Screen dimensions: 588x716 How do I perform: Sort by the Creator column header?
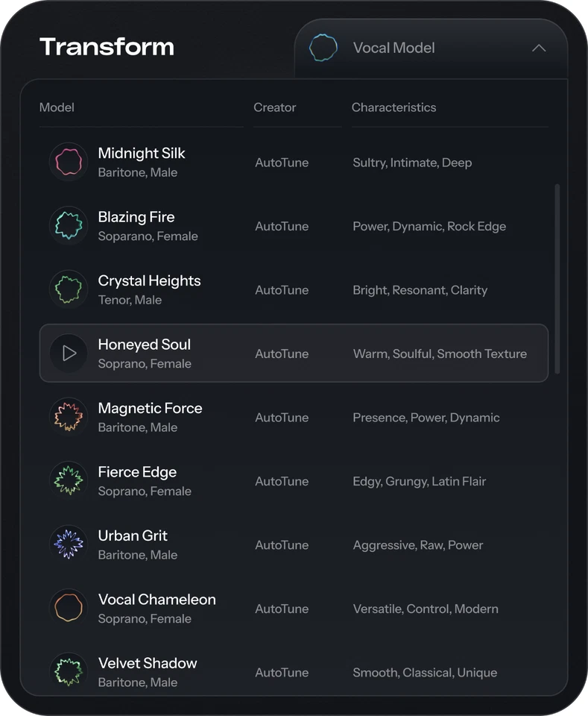(274, 107)
